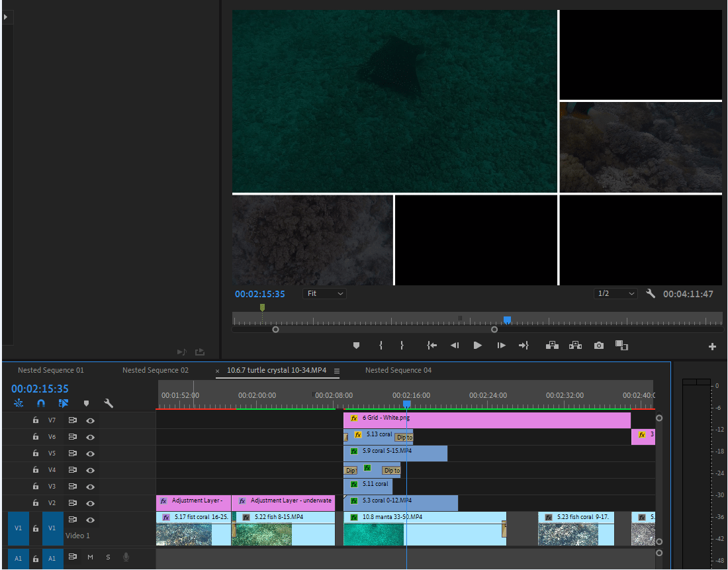The image size is (728, 570).
Task: Open the Fit zoom level dropdown
Action: [324, 293]
